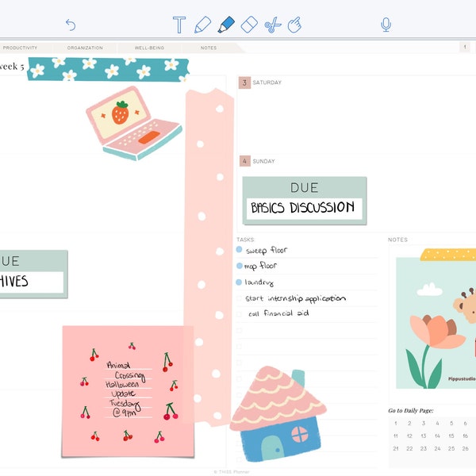This screenshot has height=476, width=476.
Task: Go to daily page 12
Action: tap(409, 436)
